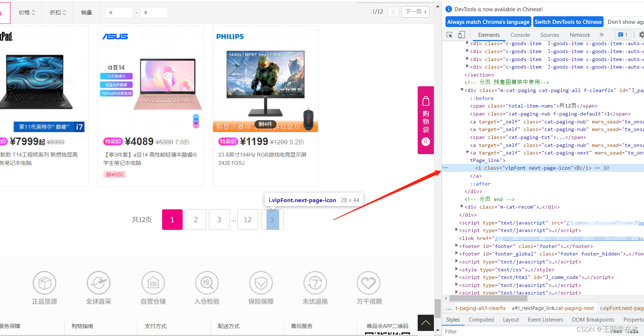Click current page 1 pagination button
The height and width of the screenshot is (336, 644).
point(172,219)
